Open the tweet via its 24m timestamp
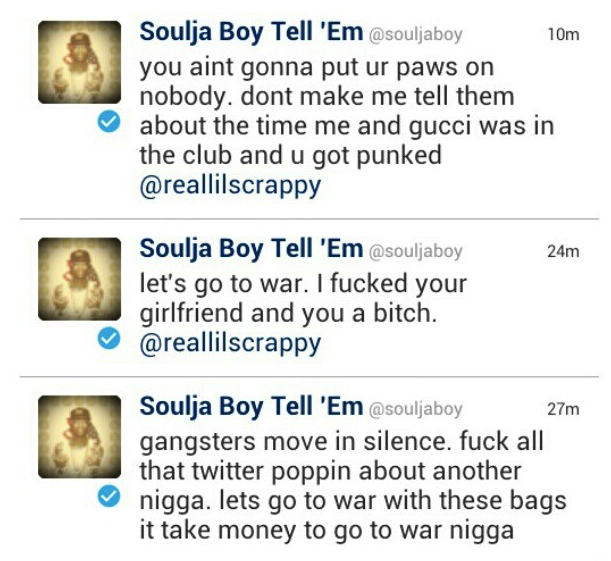611x561 pixels. click(563, 252)
